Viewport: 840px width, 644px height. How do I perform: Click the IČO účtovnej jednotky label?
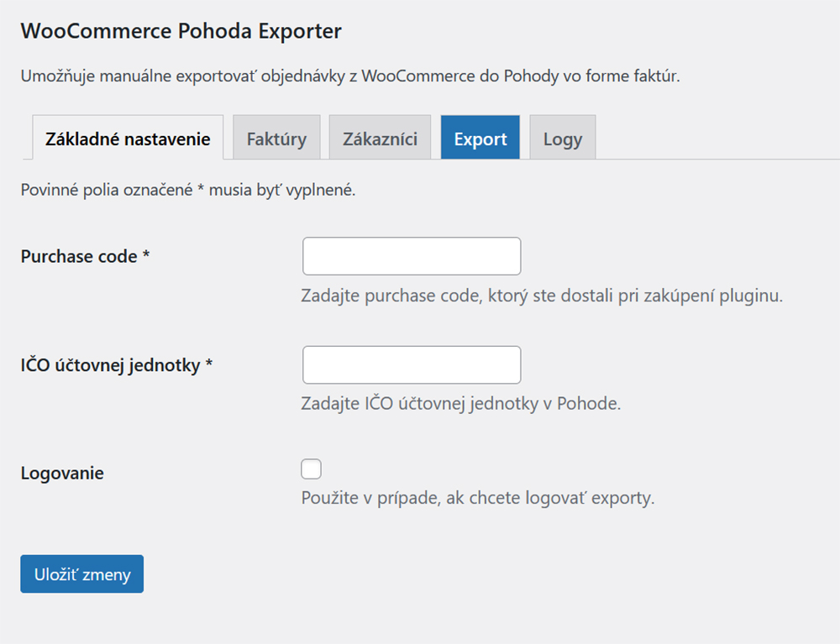coord(110,366)
